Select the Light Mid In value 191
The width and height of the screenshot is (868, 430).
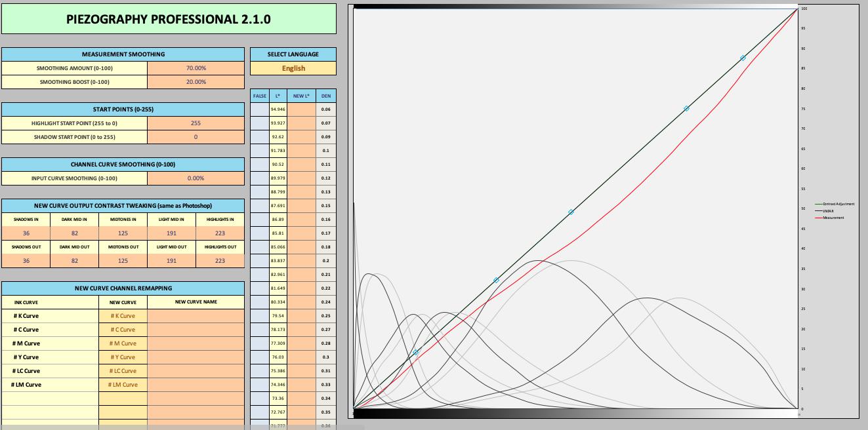coord(171,233)
